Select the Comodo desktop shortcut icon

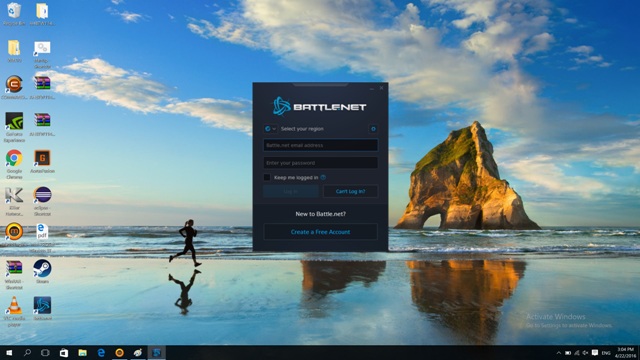click(14, 88)
